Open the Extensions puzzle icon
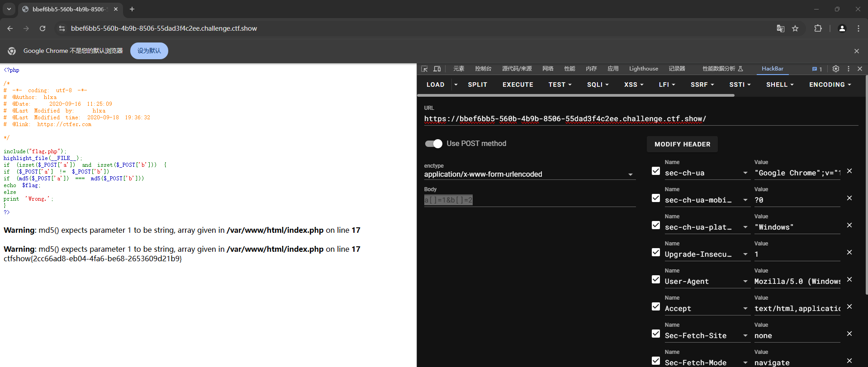Viewport: 868px width, 367px height. tap(818, 28)
